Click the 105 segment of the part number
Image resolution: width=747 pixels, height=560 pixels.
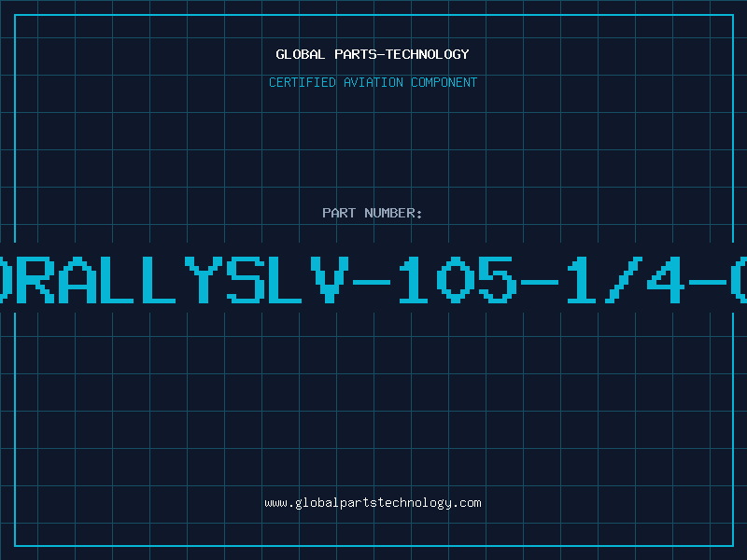(x=458, y=280)
